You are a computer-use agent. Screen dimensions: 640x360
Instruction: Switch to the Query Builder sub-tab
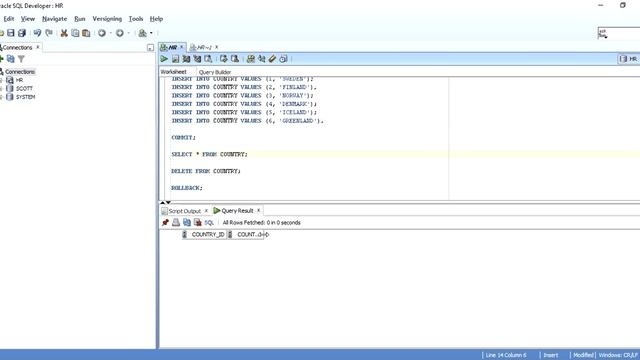click(215, 72)
